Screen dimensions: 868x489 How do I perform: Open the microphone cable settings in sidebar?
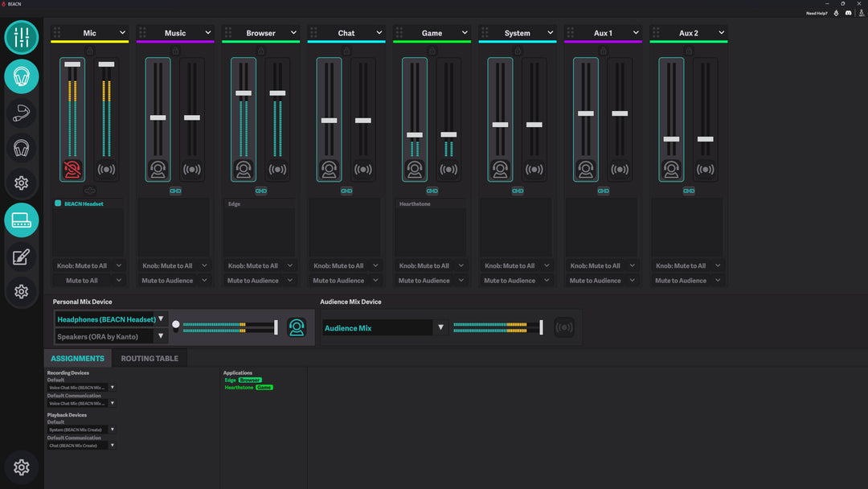(22, 113)
